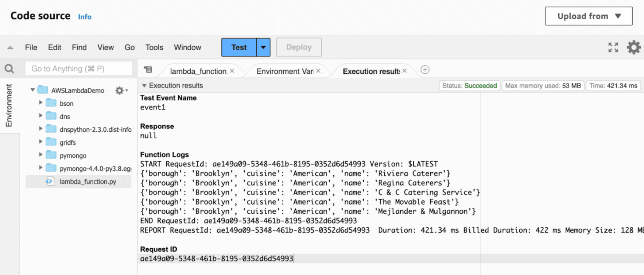644x275 pixels.
Task: Add new tab with plus icon
Action: [x=425, y=70]
